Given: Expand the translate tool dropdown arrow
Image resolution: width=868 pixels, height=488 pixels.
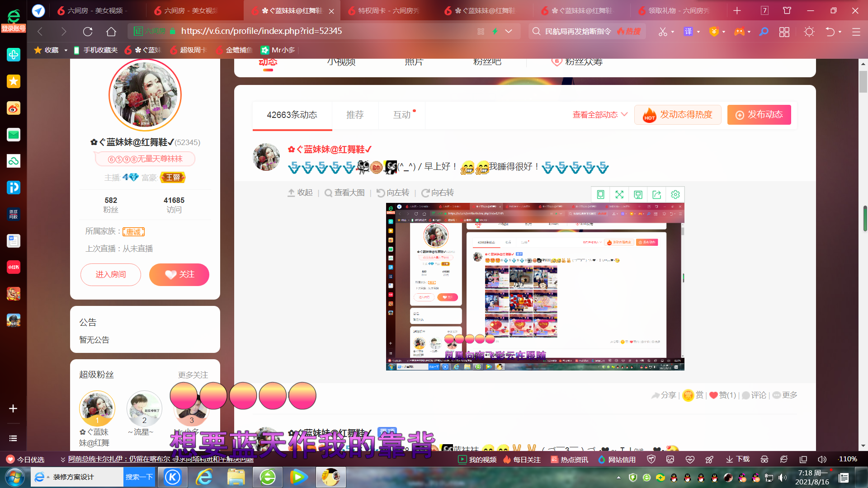Looking at the screenshot, I should (698, 32).
